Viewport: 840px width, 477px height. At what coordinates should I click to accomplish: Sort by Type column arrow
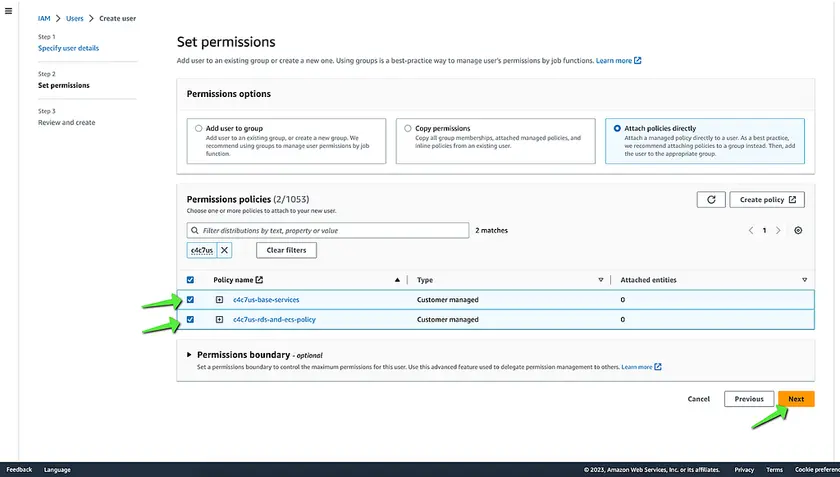pos(601,280)
